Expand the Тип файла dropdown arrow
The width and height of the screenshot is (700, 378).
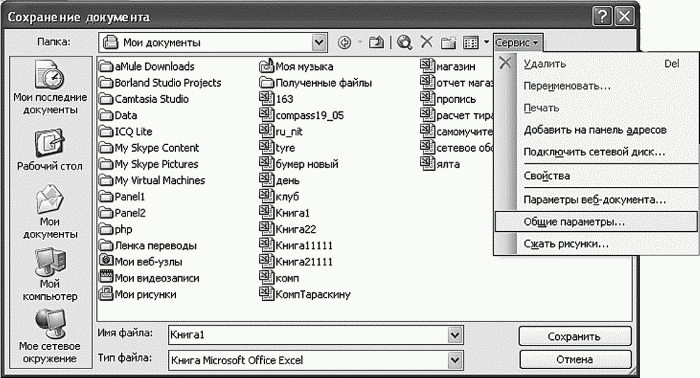tap(455, 360)
